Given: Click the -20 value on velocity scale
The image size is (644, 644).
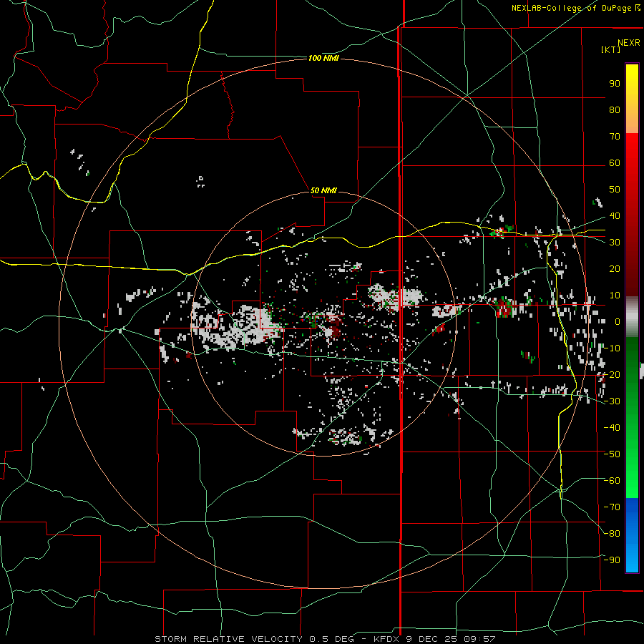Looking at the screenshot, I should point(612,375).
